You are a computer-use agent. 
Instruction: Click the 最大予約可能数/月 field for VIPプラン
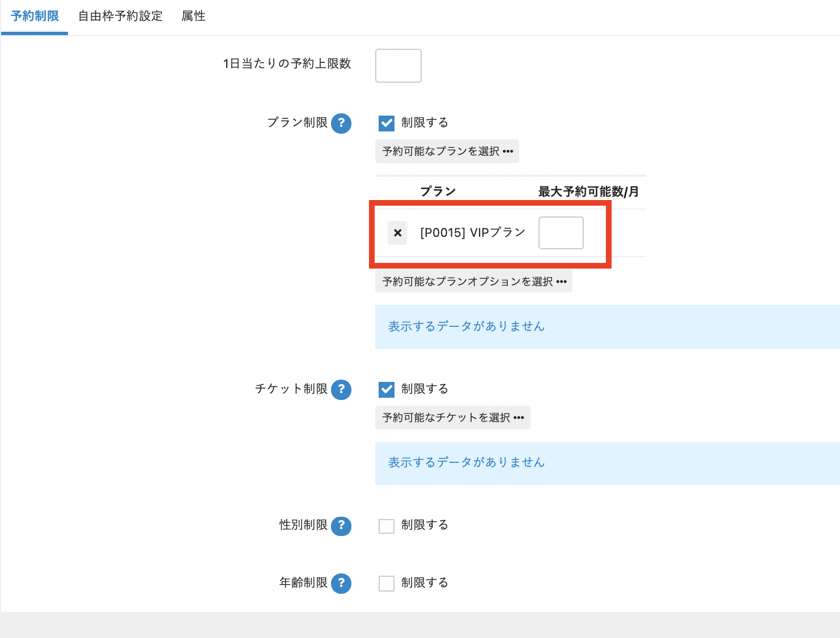point(561,233)
